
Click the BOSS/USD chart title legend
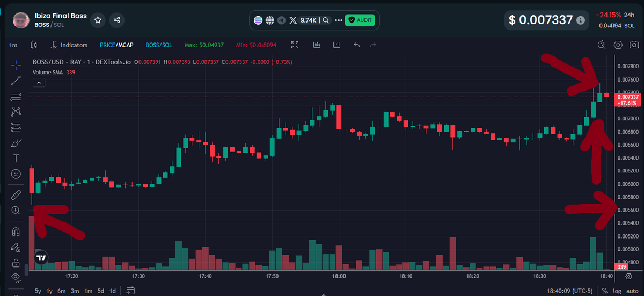click(82, 62)
